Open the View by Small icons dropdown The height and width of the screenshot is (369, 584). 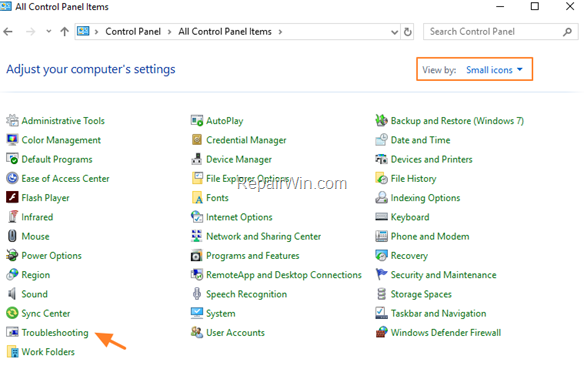(x=495, y=70)
